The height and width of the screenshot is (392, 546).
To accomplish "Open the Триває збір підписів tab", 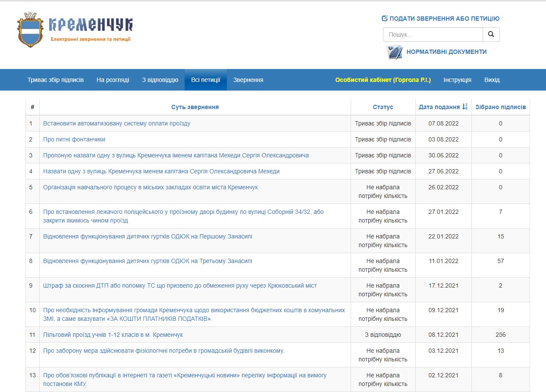I will [56, 80].
